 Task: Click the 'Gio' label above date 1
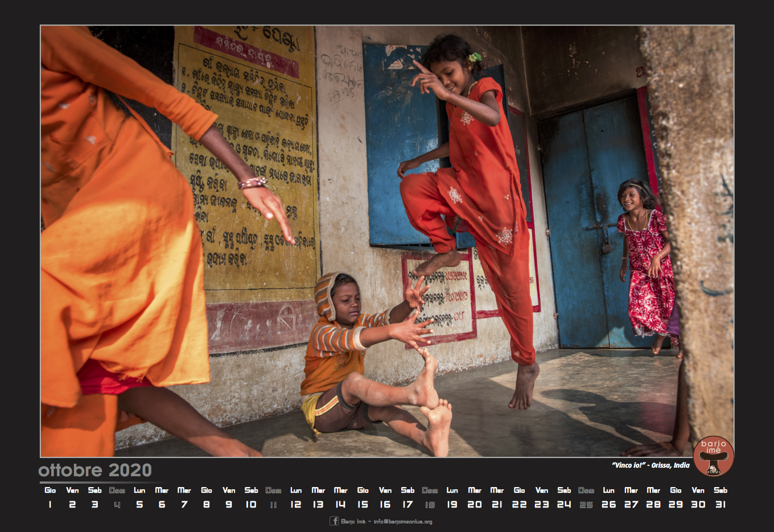coord(50,490)
